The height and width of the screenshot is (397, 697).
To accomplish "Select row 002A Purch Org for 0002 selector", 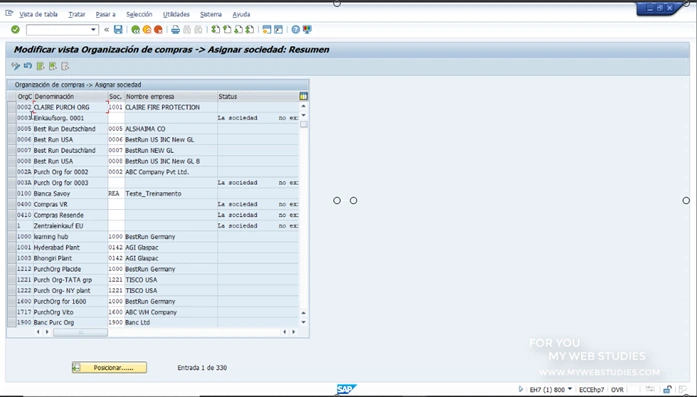I will 12,172.
